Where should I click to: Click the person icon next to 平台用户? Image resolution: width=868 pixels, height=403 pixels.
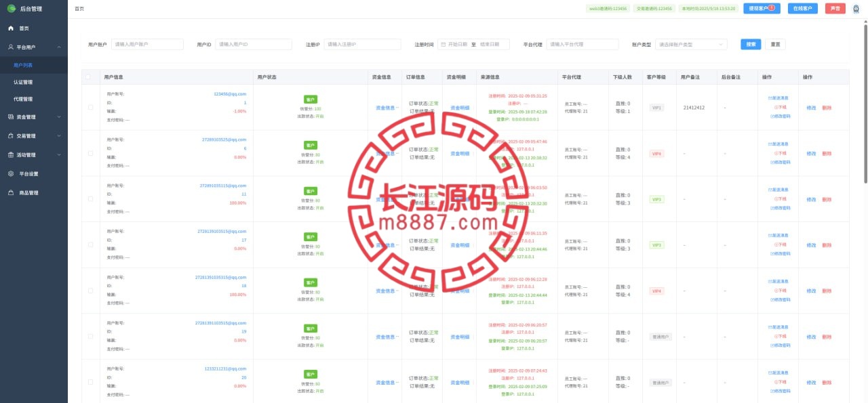pos(11,47)
